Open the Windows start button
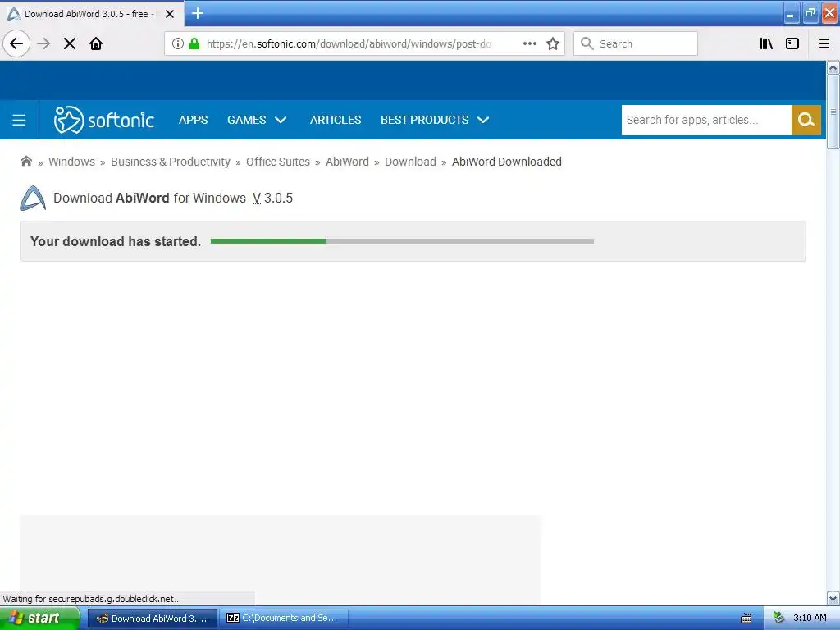The height and width of the screenshot is (630, 840). pos(39,619)
